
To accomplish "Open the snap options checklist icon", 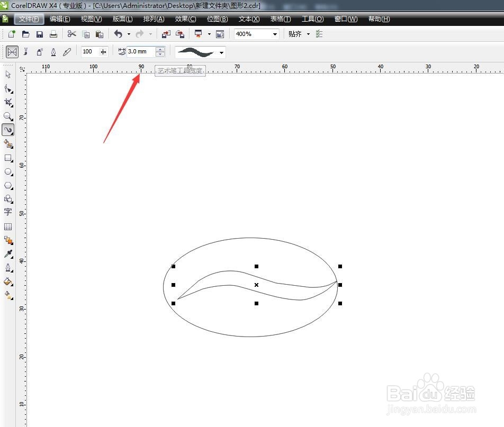I will 319,34.
